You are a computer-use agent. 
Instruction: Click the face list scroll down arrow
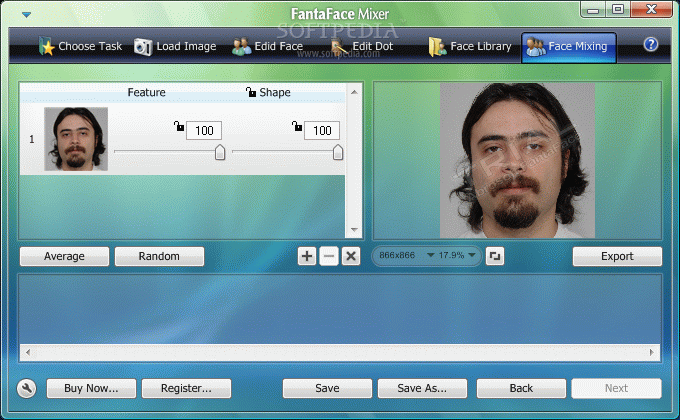click(354, 230)
